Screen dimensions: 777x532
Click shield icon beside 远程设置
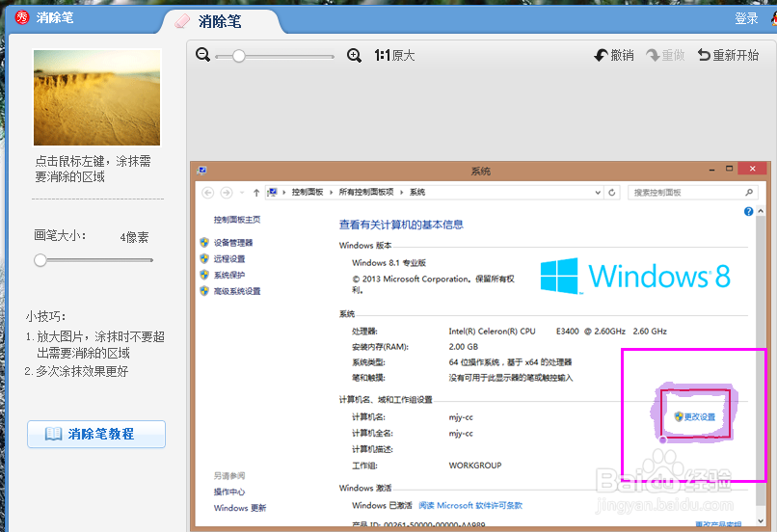tap(204, 258)
